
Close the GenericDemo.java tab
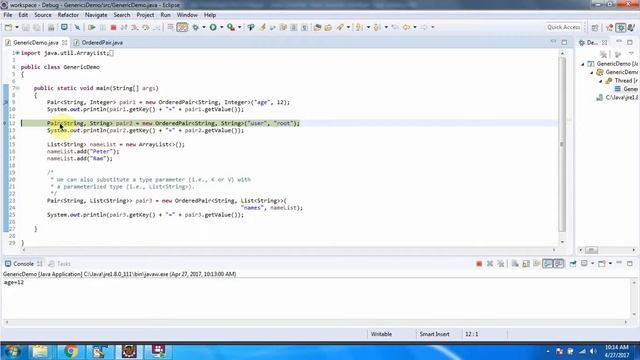pyautogui.click(x=64, y=42)
